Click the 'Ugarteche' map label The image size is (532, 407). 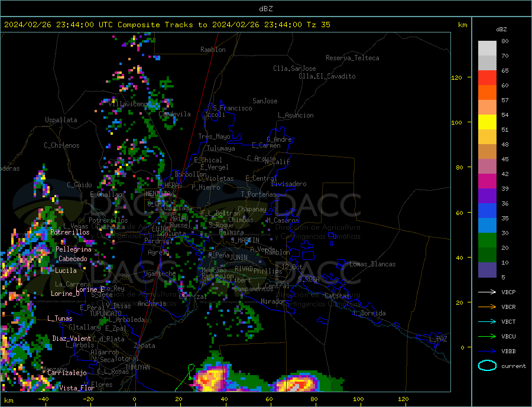[x=160, y=273]
